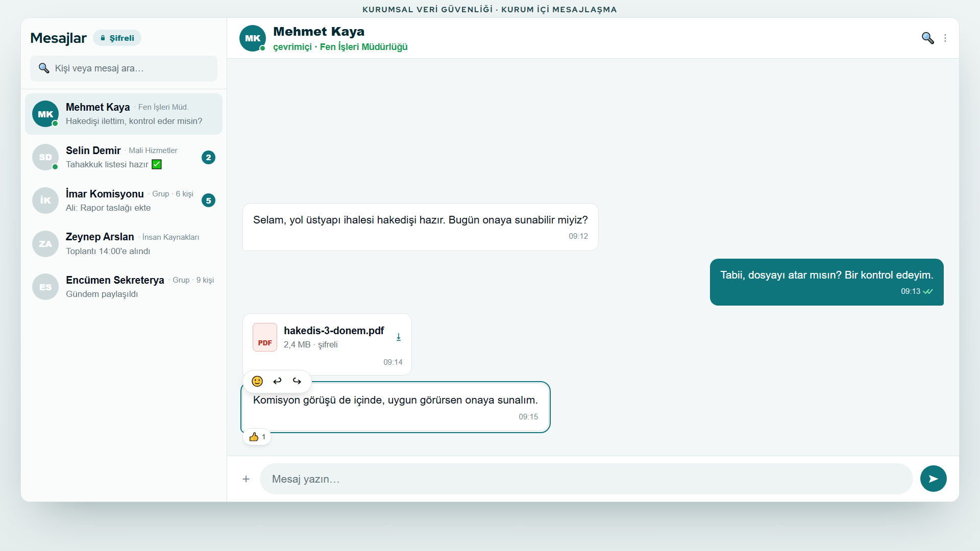
Task: Click the Mesajlar heading
Action: (x=58, y=38)
